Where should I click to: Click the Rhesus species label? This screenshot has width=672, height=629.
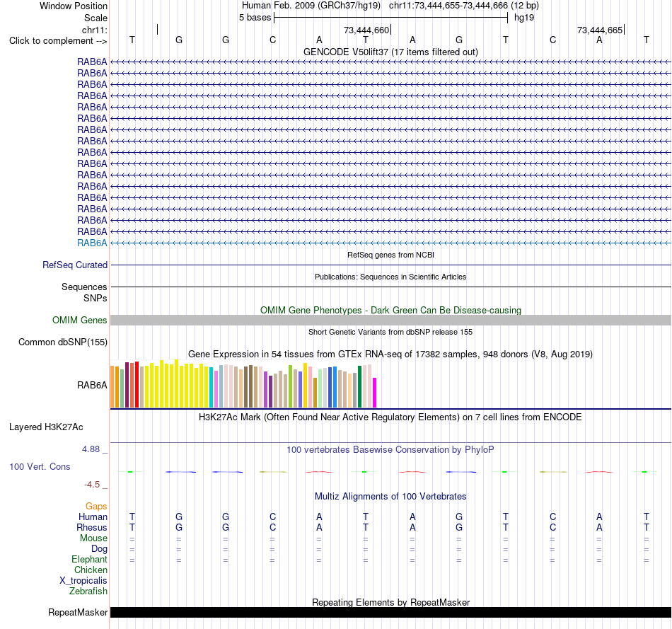pyautogui.click(x=92, y=527)
